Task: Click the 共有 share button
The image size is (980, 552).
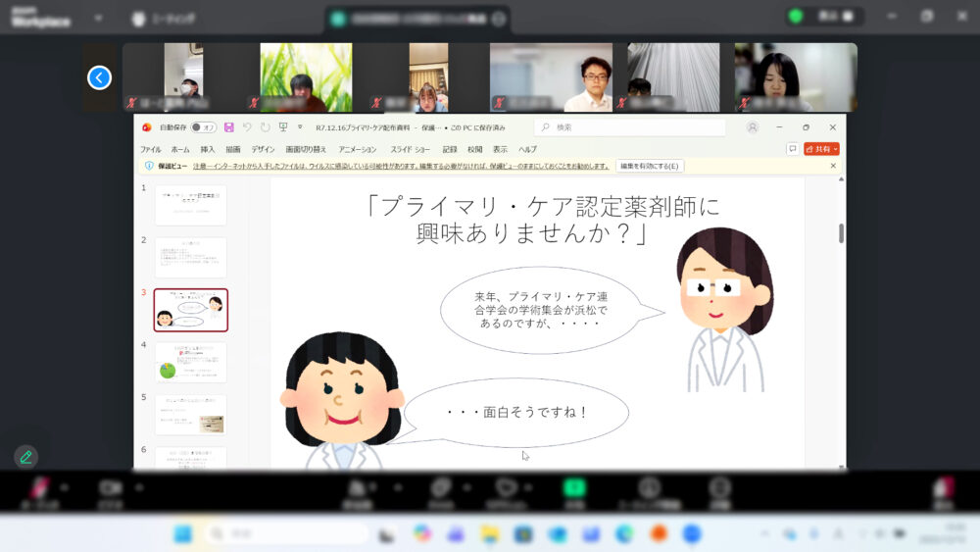Action: [821, 149]
